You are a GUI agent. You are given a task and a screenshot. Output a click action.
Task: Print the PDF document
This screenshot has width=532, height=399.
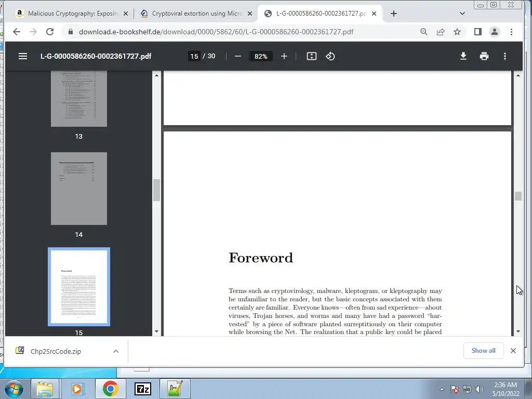(484, 56)
